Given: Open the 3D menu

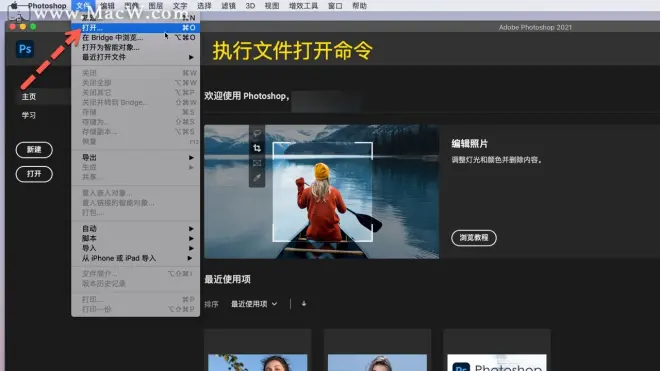Looking at the screenshot, I should tap(250, 5).
